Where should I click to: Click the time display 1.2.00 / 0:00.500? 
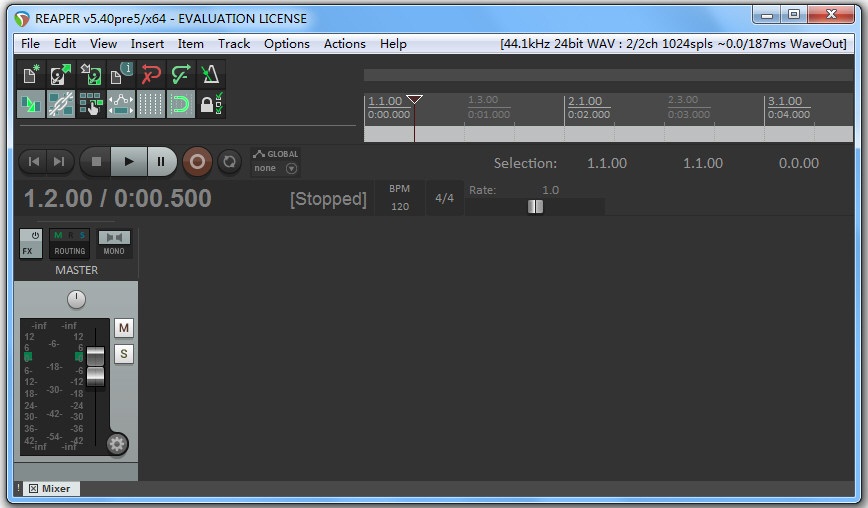coord(117,198)
